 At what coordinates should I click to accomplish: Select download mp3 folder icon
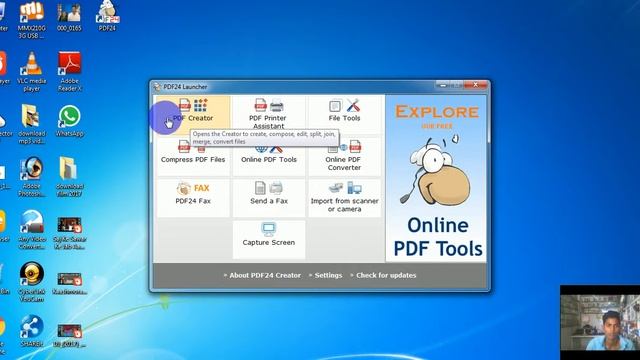[x=31, y=124]
